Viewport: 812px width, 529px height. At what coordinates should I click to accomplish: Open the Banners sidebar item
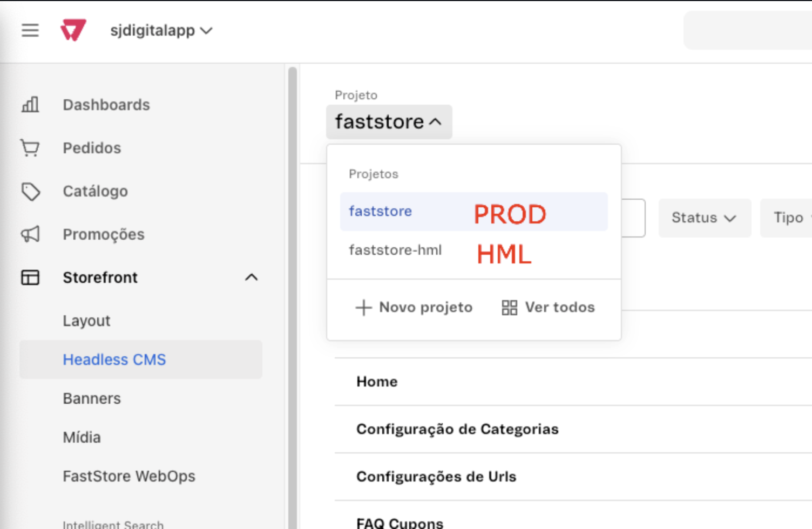point(92,398)
